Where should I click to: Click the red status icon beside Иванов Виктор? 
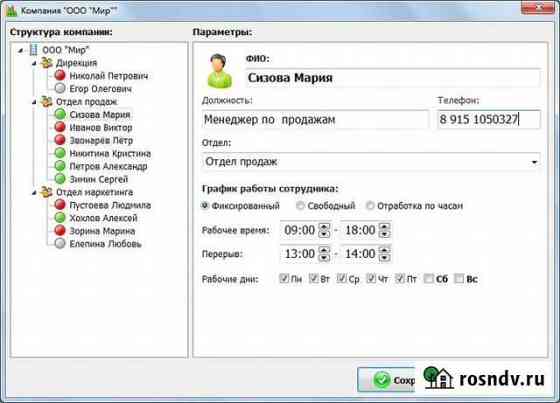[60, 127]
